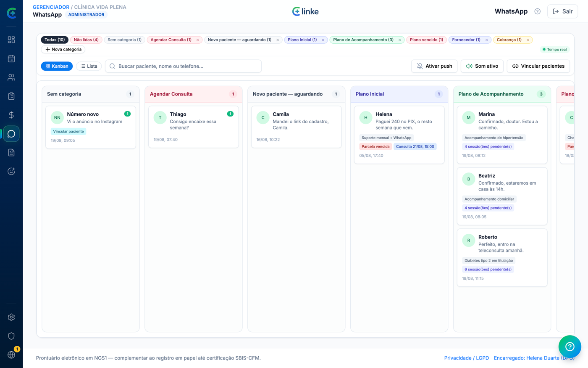Remove the Fornecedor category chip
The width and height of the screenshot is (588, 368).
[487, 40]
